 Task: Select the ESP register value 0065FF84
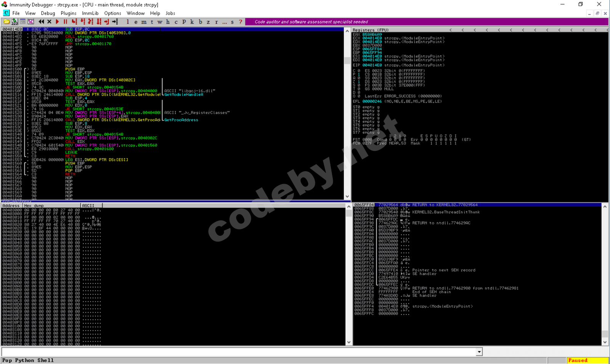point(372,49)
